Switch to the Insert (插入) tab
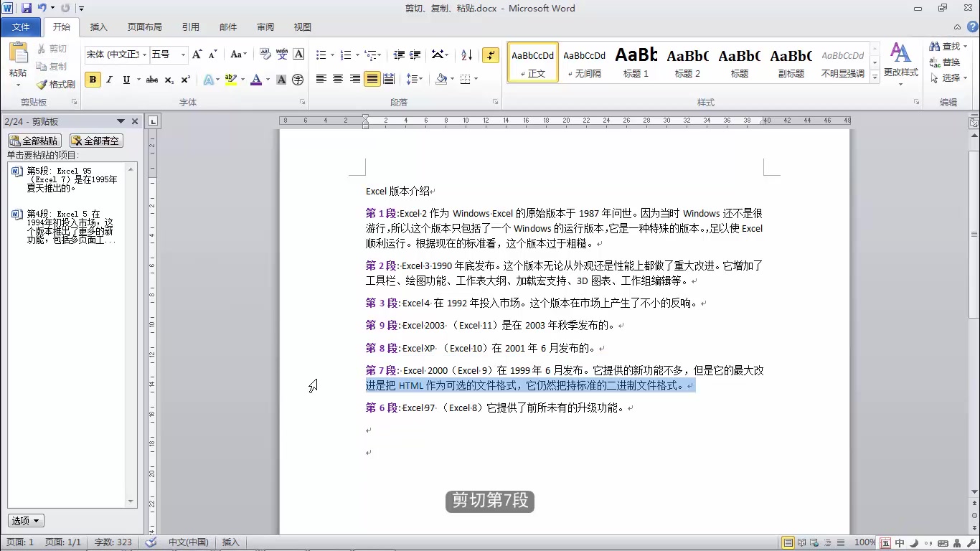980x551 pixels. [x=99, y=27]
